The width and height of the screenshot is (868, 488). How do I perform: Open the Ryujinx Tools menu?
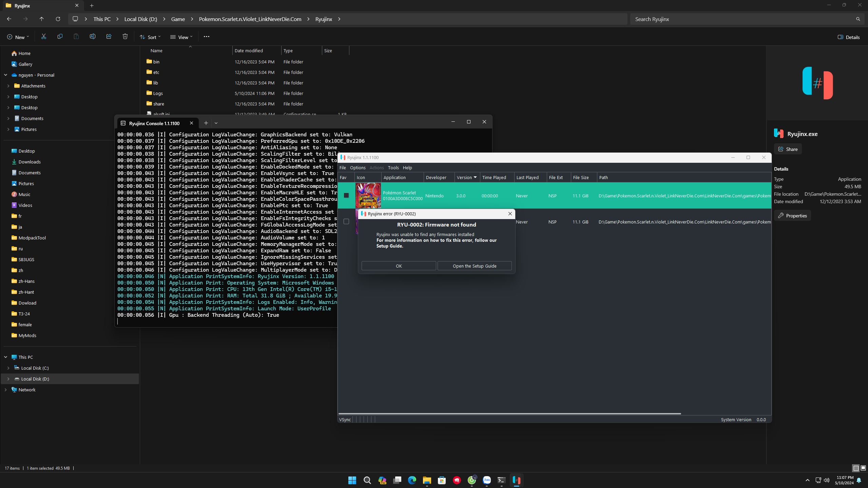point(393,168)
